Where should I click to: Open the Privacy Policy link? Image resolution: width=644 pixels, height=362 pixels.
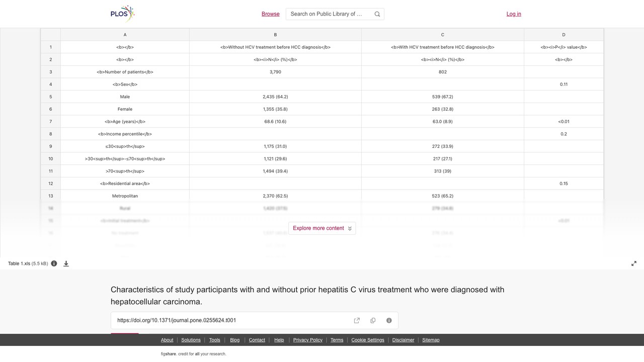308,340
